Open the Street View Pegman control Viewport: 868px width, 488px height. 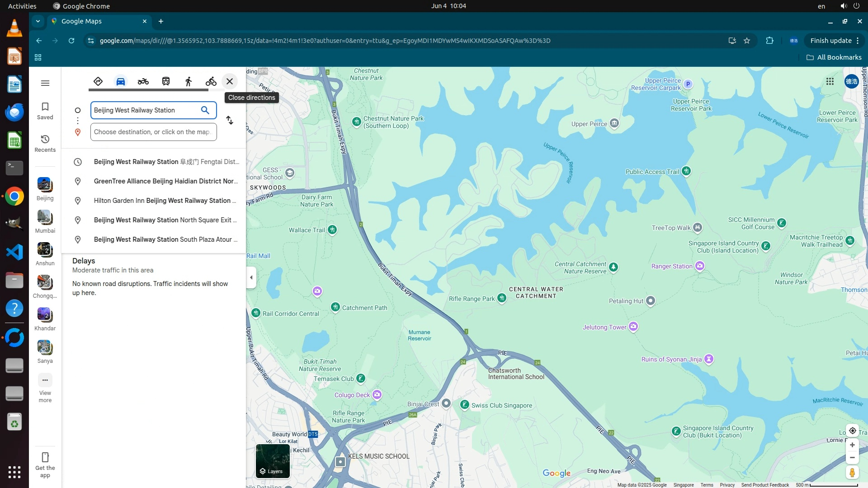852,473
